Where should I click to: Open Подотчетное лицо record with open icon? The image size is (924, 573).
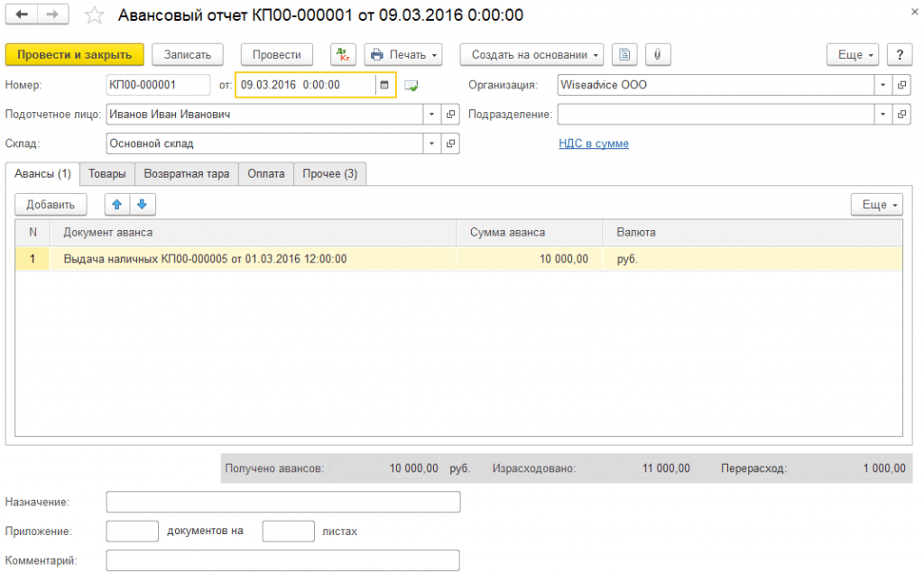click(x=451, y=115)
